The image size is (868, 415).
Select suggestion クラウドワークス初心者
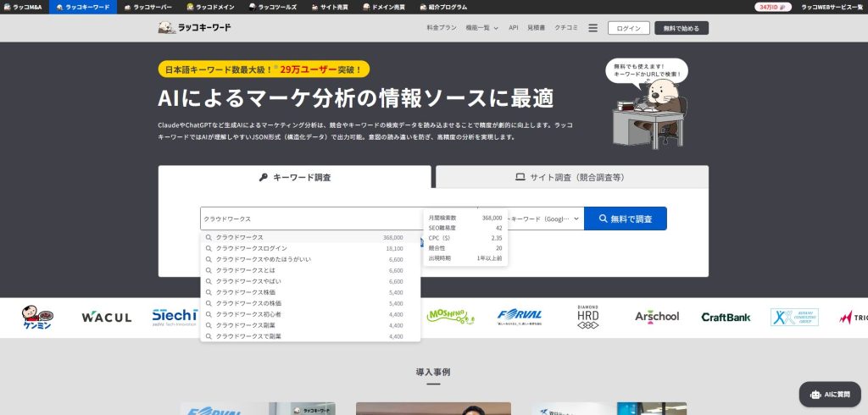click(310, 314)
